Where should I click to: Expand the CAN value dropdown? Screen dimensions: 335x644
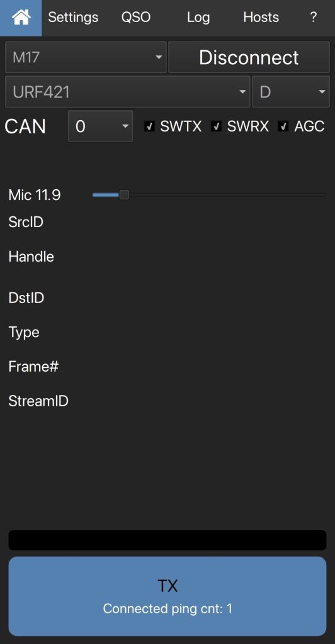tap(100, 126)
